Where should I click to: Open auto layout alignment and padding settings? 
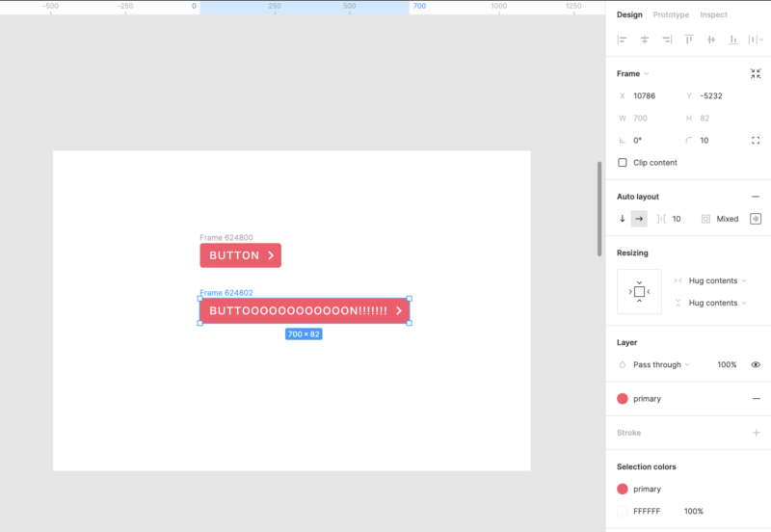pos(756,219)
